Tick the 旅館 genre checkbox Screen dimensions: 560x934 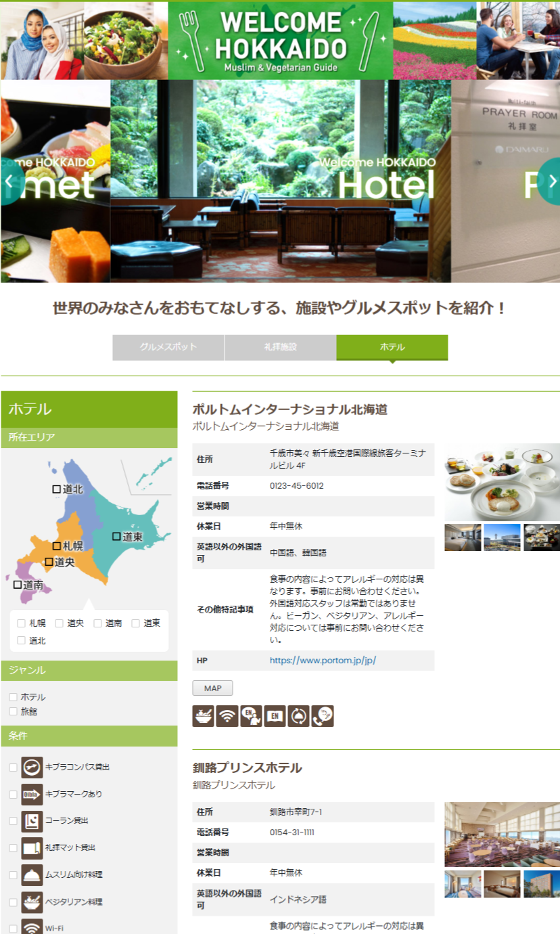(x=13, y=711)
